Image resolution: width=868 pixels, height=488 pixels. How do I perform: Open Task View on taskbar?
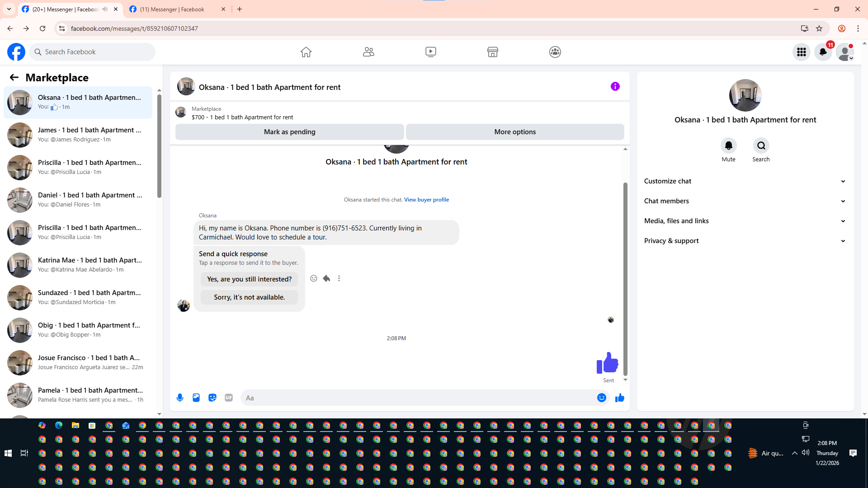pos(24,453)
